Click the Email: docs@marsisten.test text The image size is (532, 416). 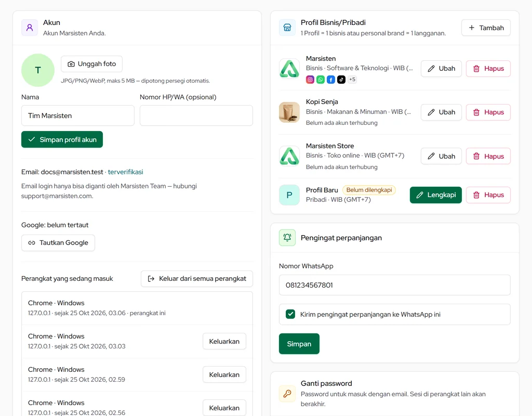[62, 172]
